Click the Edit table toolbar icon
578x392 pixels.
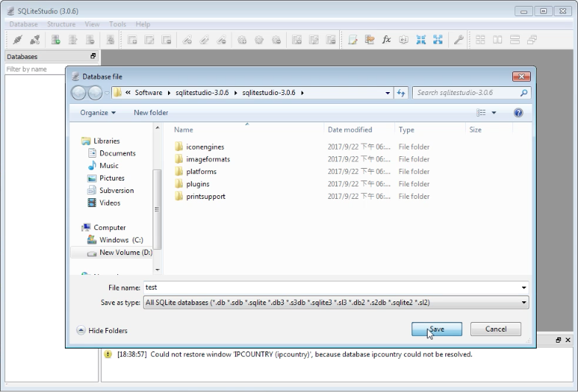(x=149, y=40)
